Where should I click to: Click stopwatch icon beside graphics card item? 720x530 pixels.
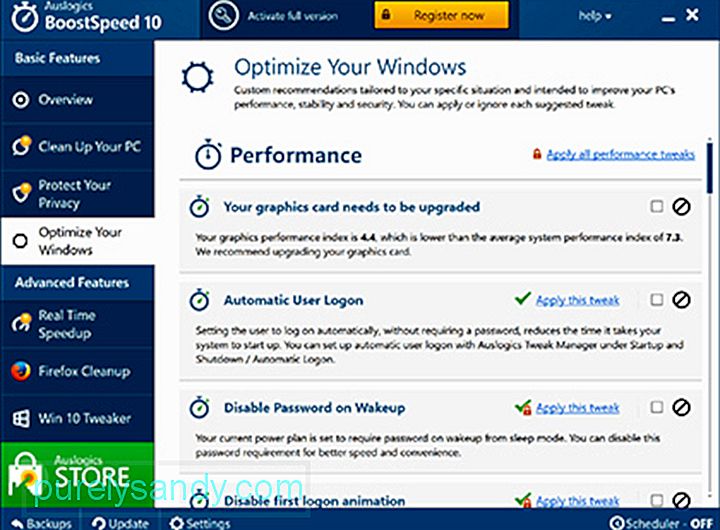(200, 207)
